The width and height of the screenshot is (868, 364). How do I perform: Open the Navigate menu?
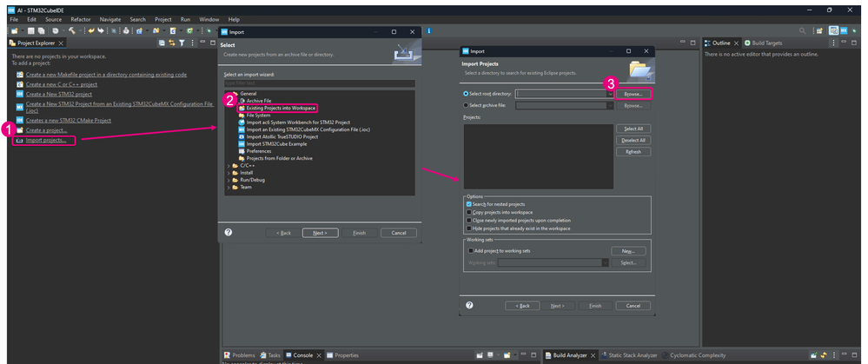tap(110, 19)
